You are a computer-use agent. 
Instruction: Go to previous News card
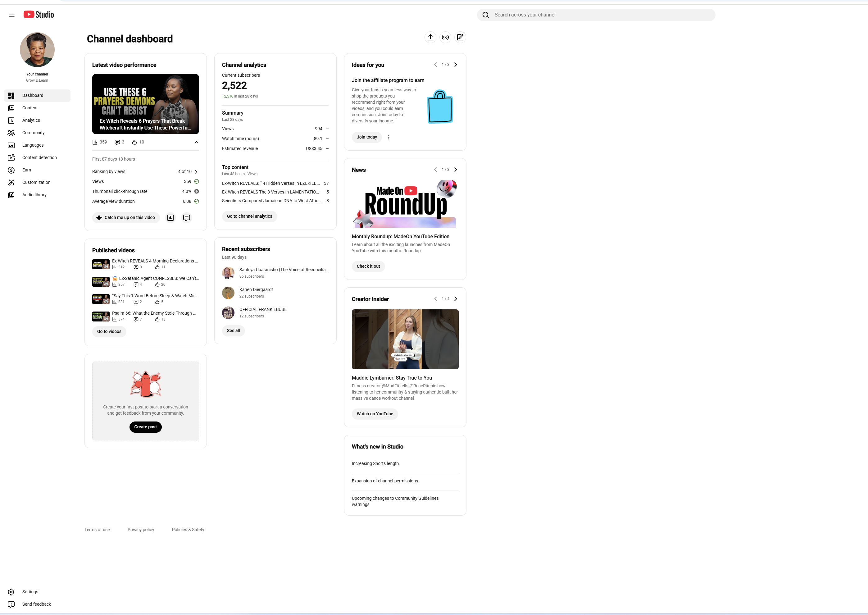point(435,170)
